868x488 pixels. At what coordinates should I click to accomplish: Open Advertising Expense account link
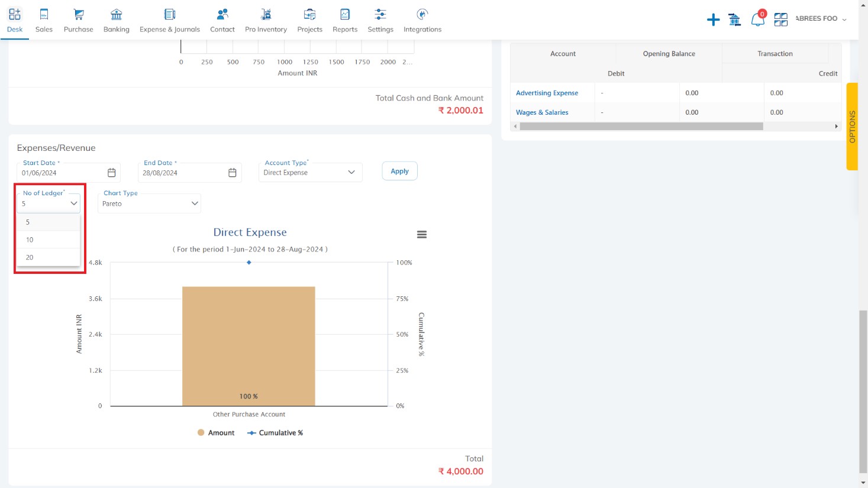pyautogui.click(x=547, y=93)
